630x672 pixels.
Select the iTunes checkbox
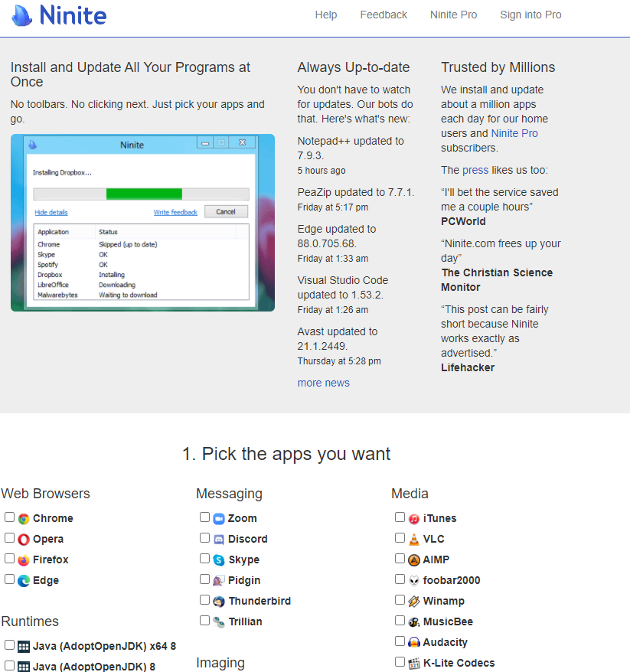coord(400,517)
